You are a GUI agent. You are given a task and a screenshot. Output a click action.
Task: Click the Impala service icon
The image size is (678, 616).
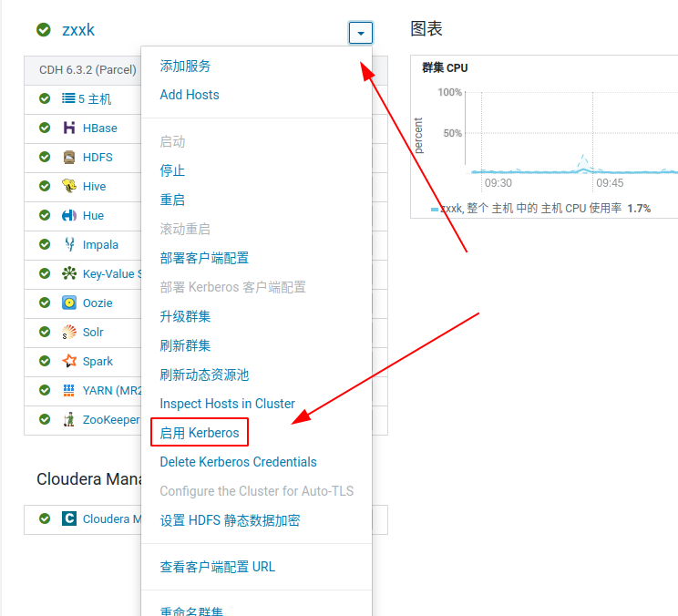pyautogui.click(x=69, y=244)
